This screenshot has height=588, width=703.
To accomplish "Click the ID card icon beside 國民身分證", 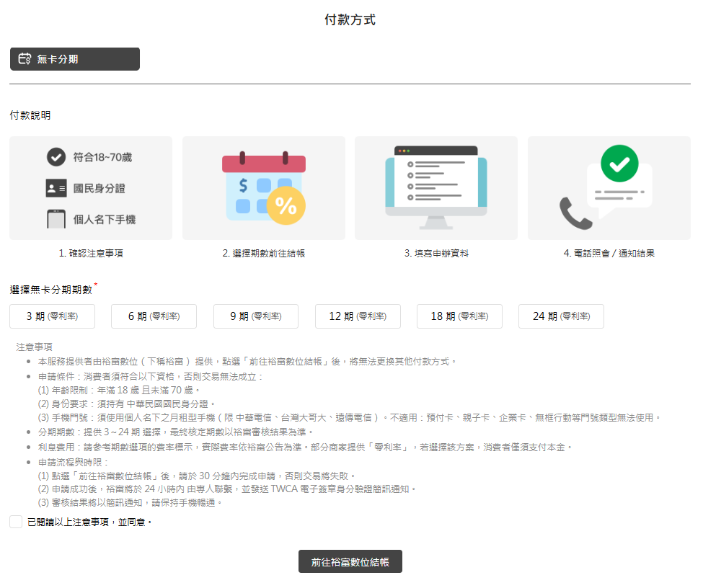I will (x=56, y=189).
